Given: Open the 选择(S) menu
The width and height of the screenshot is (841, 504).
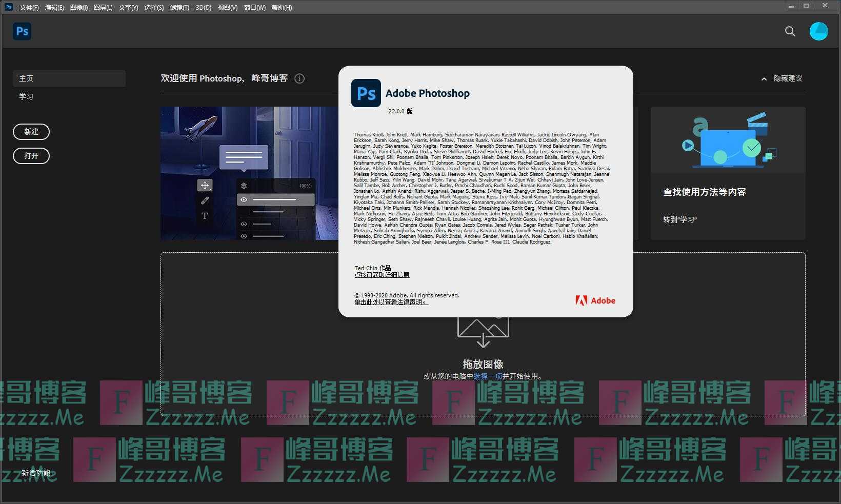Looking at the screenshot, I should click(154, 8).
